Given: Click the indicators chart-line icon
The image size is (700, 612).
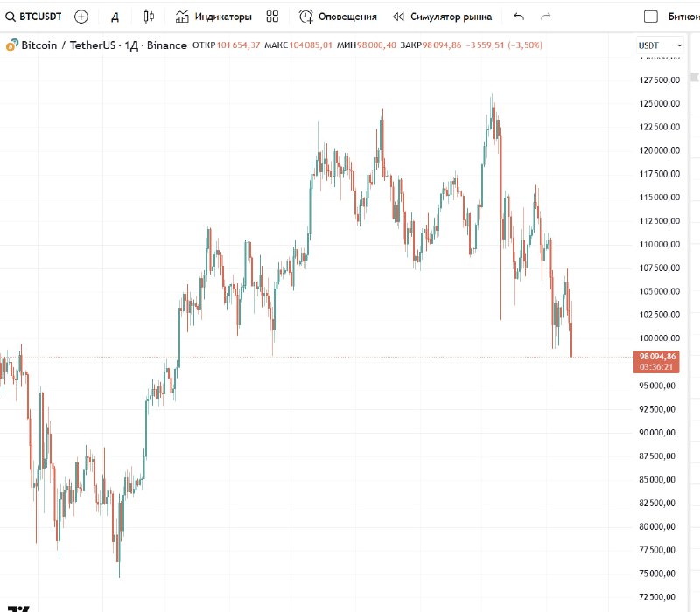Looking at the screenshot, I should point(182,17).
